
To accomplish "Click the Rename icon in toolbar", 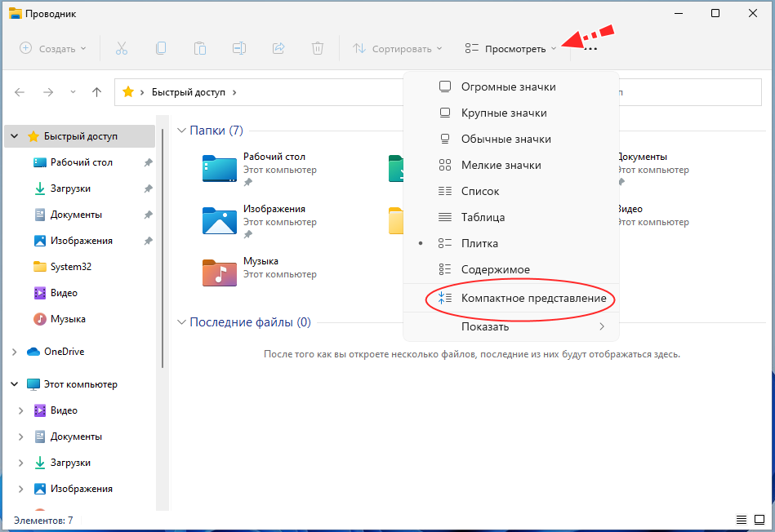I will 239,48.
